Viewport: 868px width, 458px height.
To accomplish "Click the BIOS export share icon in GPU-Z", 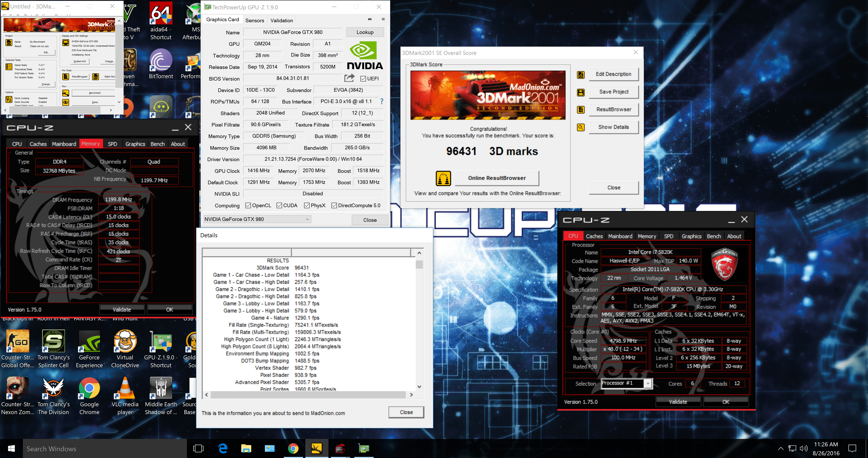I will (349, 78).
